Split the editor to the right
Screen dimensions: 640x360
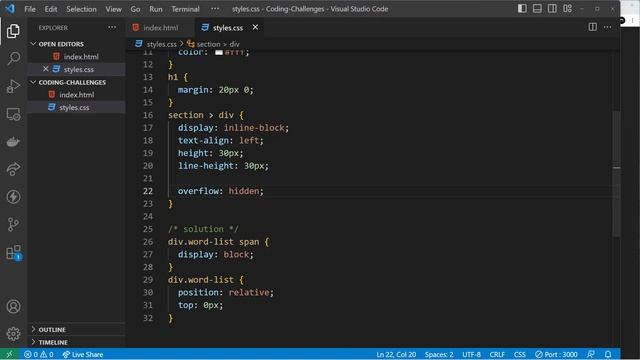pos(592,27)
